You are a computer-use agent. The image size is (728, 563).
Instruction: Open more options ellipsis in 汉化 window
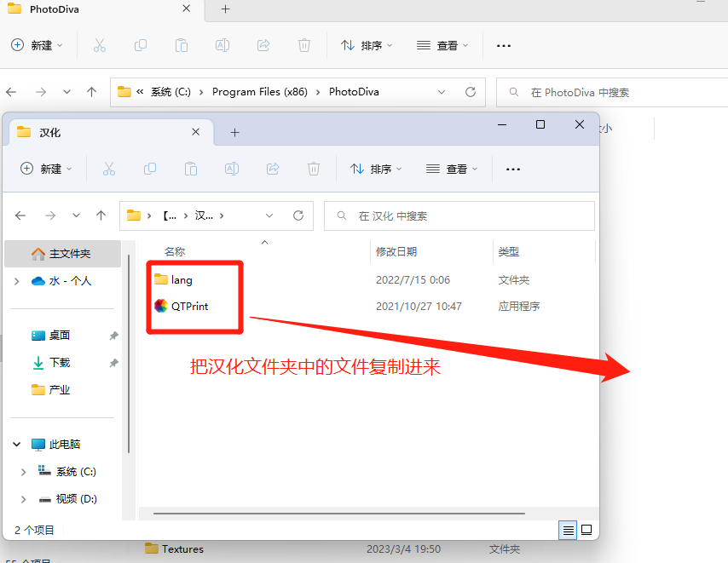513,169
